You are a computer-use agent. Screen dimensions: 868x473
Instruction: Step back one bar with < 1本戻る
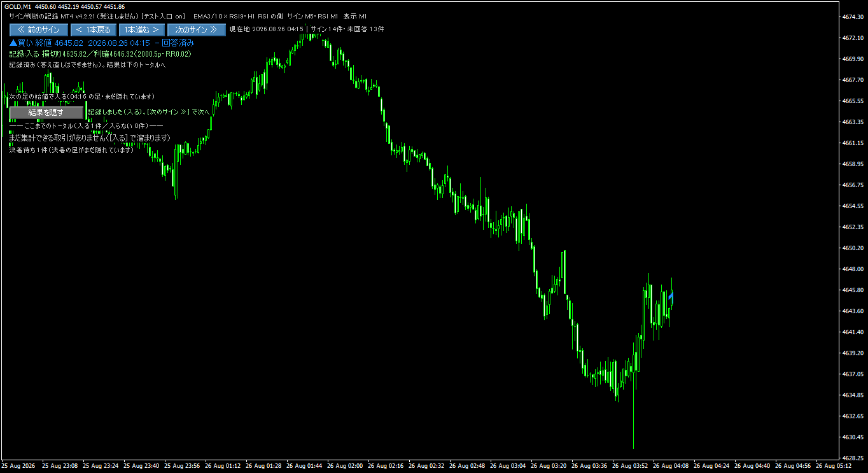point(93,30)
